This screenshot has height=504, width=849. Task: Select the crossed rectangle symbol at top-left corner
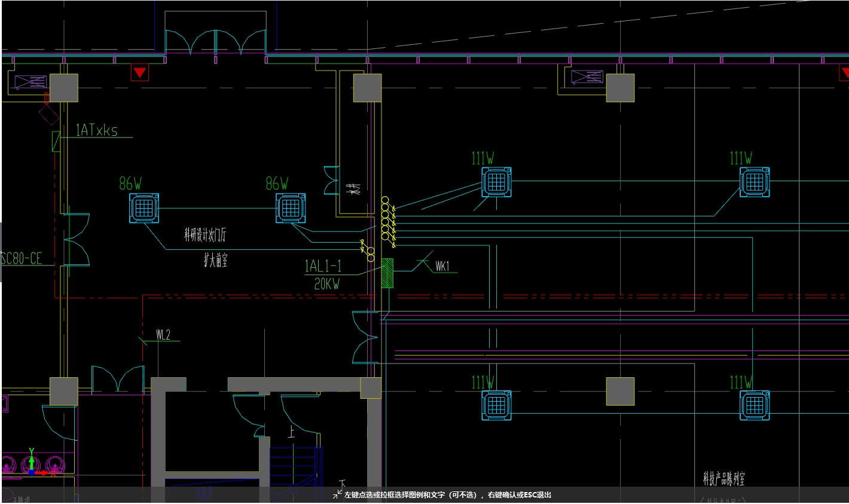(x=30, y=82)
